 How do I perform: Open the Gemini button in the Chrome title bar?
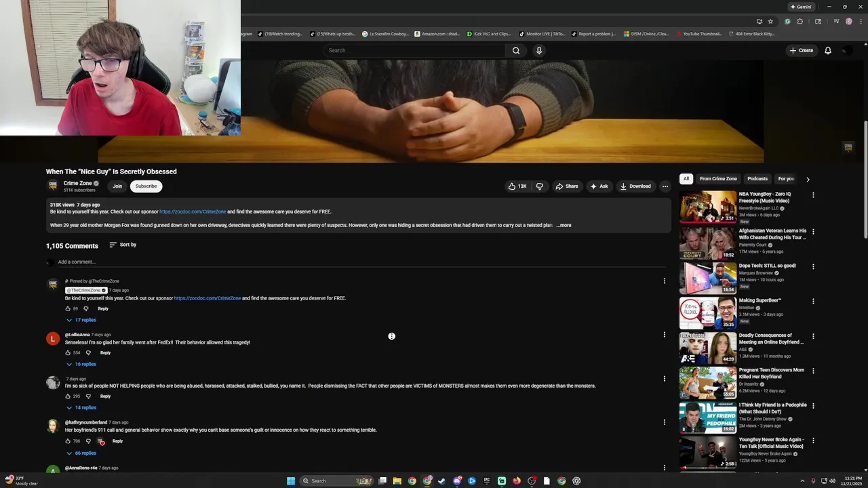click(801, 7)
